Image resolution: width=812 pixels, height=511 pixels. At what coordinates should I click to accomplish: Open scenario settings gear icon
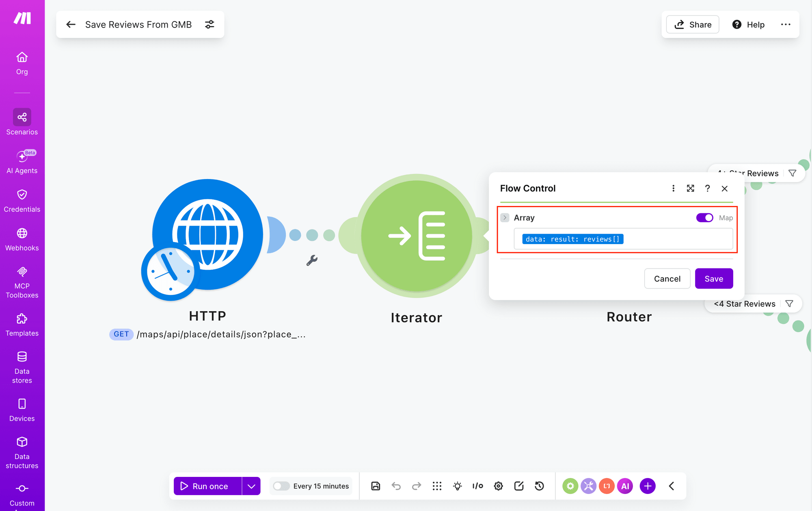(x=499, y=486)
